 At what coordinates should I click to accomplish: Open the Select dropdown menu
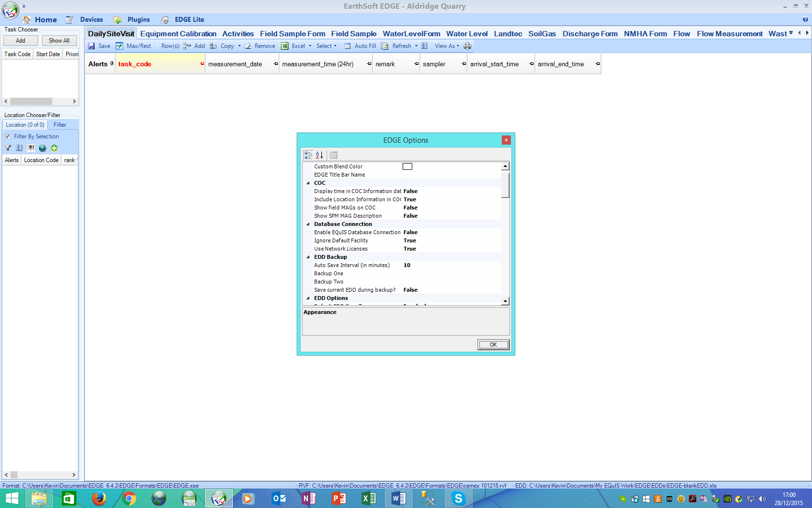(326, 46)
